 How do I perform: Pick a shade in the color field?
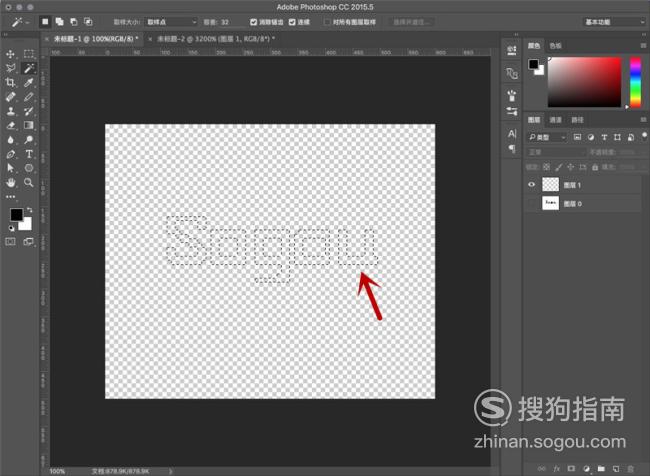pyautogui.click(x=585, y=82)
